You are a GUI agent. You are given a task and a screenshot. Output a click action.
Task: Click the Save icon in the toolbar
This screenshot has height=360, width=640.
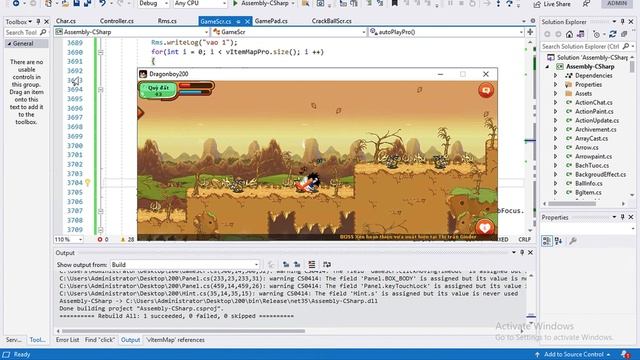pyautogui.click(x=76, y=3)
